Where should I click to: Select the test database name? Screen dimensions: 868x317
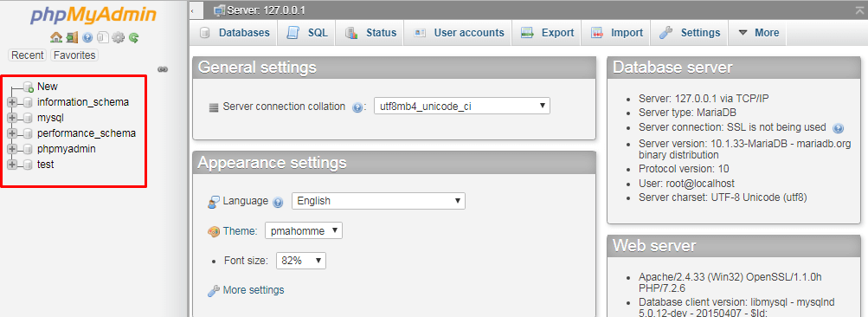click(45, 164)
